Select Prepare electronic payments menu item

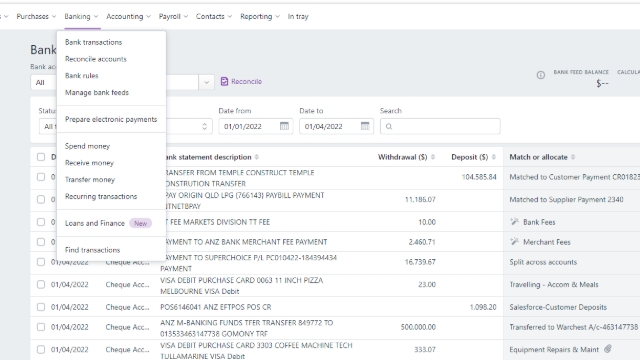point(111,119)
